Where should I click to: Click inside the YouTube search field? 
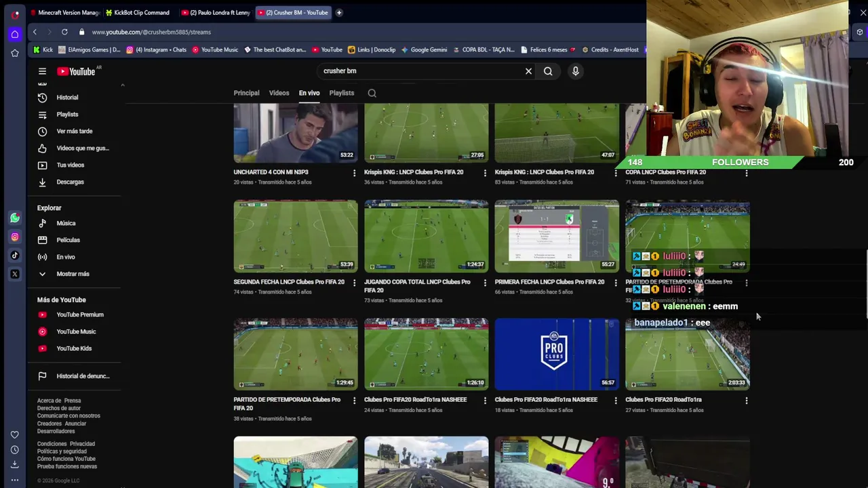coord(420,70)
